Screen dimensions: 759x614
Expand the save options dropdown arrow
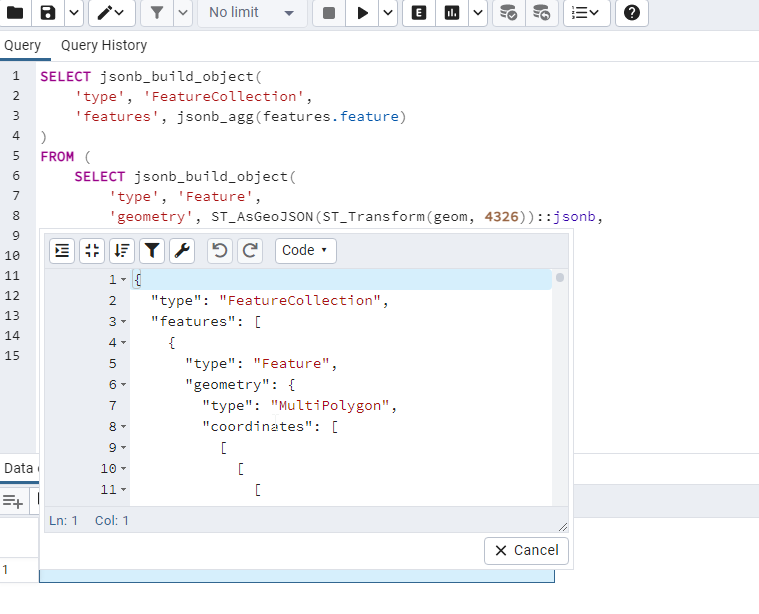74,13
